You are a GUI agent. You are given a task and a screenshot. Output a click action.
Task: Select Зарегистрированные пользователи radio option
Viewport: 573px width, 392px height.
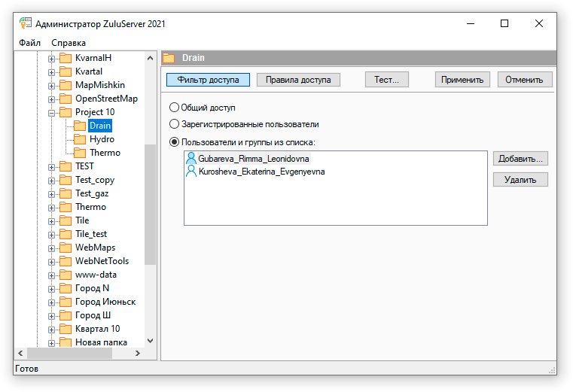pyautogui.click(x=175, y=124)
